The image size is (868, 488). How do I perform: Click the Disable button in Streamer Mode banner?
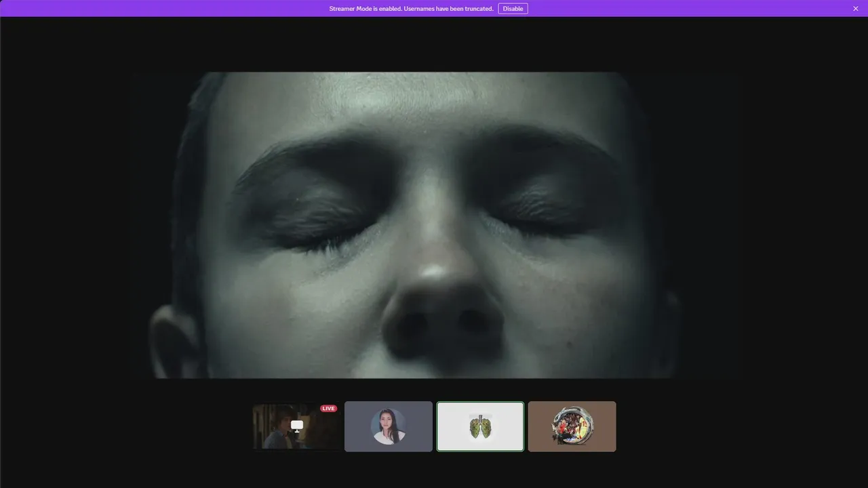pos(513,9)
